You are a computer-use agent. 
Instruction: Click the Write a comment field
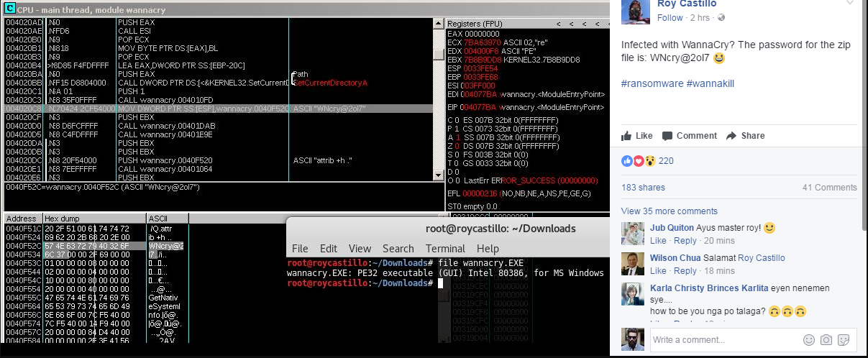click(723, 340)
